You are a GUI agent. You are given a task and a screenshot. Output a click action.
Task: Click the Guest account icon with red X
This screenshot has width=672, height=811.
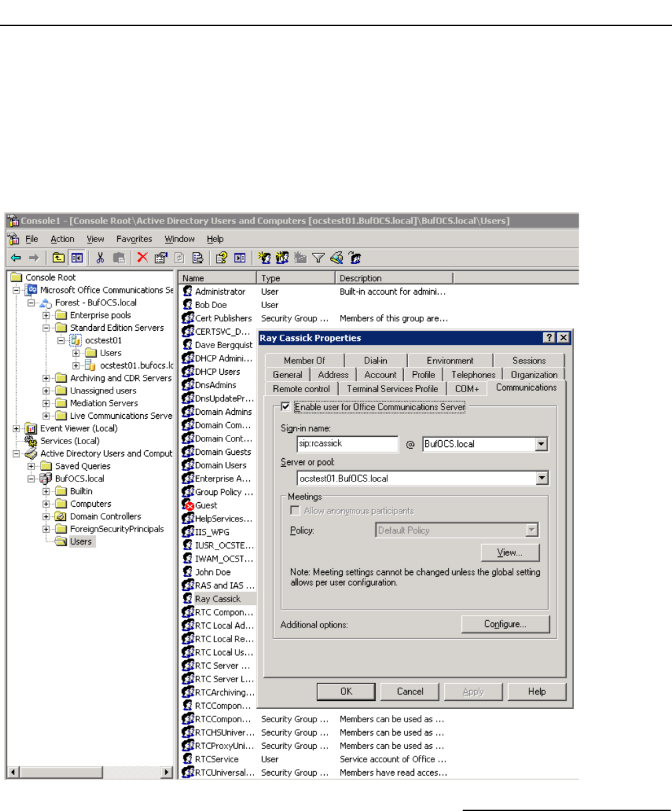pos(188,505)
